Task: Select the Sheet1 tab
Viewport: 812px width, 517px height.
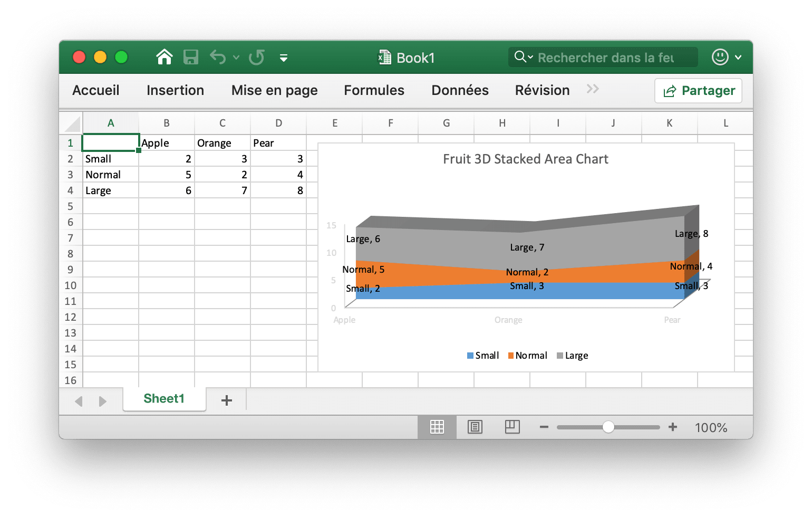Action: click(164, 399)
